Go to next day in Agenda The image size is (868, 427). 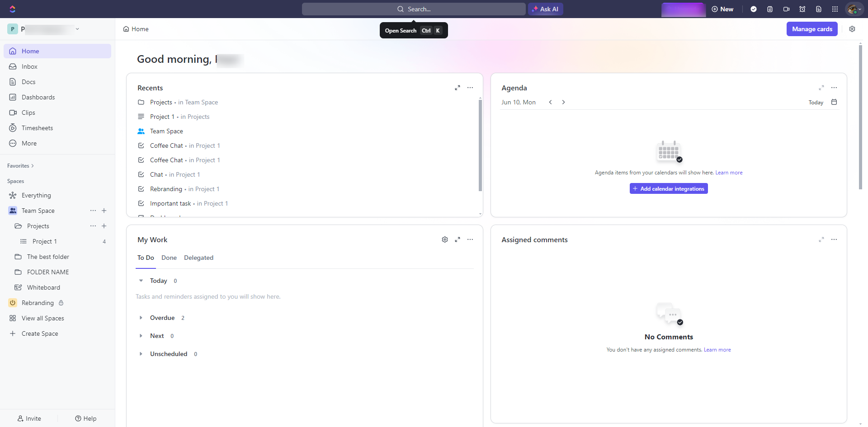(563, 102)
